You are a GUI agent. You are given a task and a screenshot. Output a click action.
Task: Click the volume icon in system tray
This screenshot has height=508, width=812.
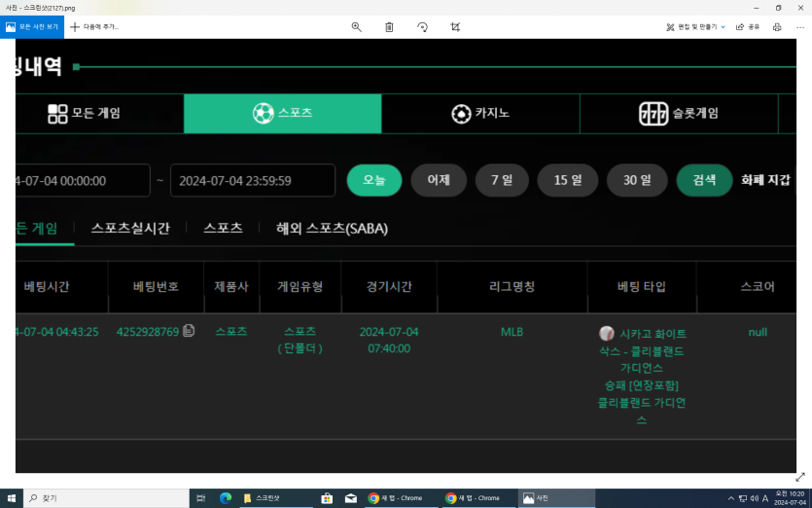tap(754, 498)
